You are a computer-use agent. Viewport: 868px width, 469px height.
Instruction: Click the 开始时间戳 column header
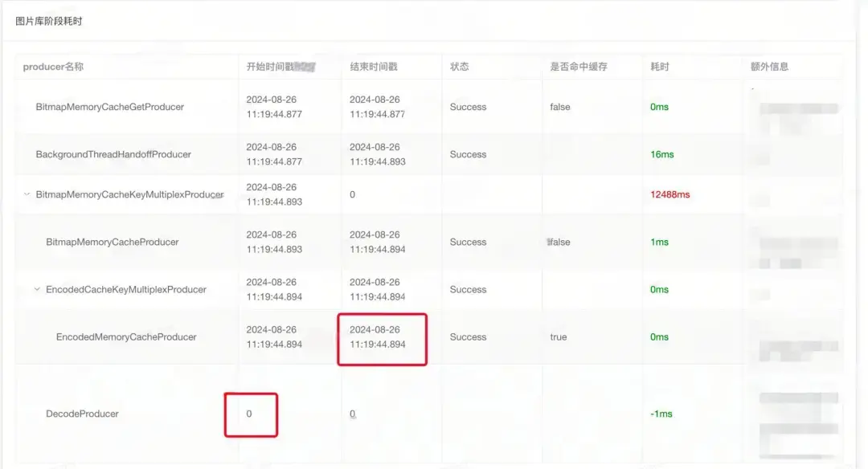click(269, 67)
